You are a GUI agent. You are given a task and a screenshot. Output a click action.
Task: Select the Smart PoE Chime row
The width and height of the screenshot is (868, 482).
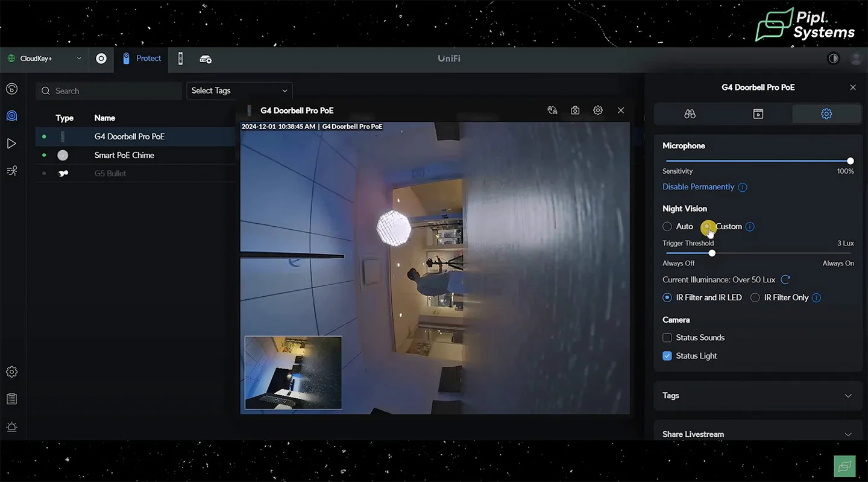[x=136, y=155]
